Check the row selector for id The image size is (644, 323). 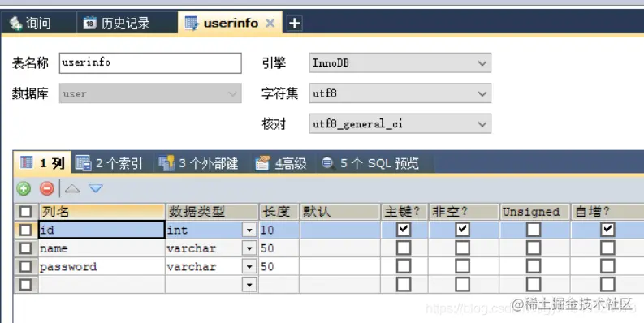tap(25, 230)
